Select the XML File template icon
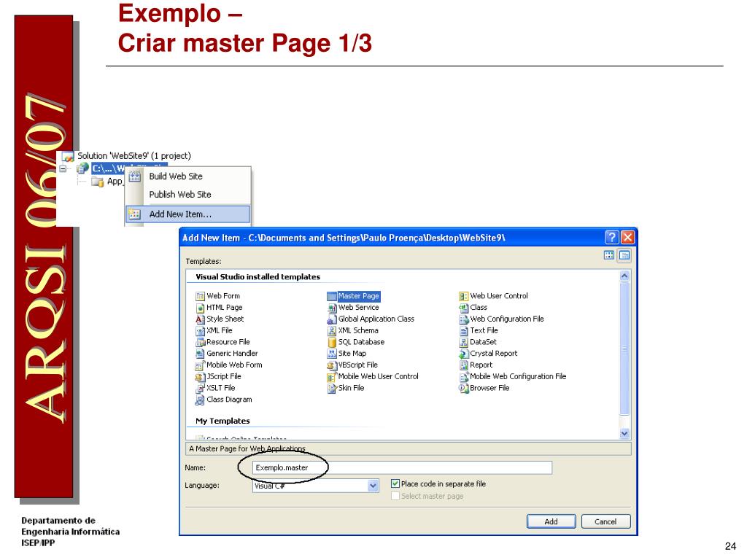The height and width of the screenshot is (560, 747). pyautogui.click(x=200, y=330)
